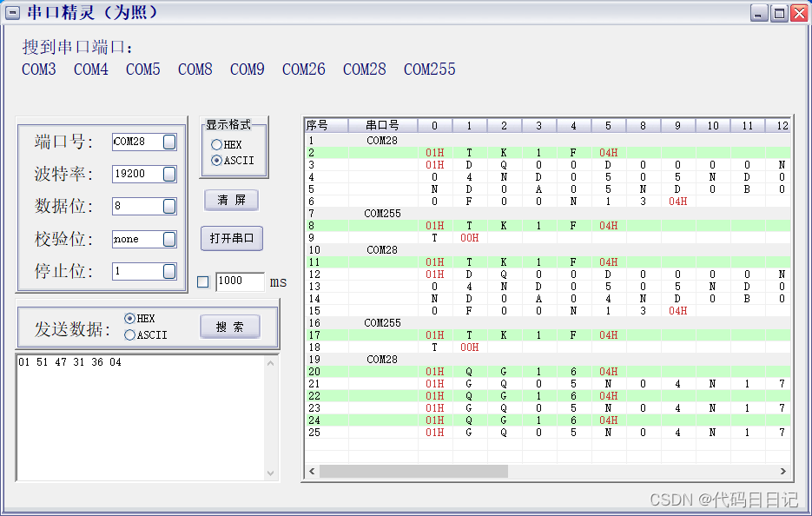
Task: Click COM9 in the found ports list
Action: point(247,69)
